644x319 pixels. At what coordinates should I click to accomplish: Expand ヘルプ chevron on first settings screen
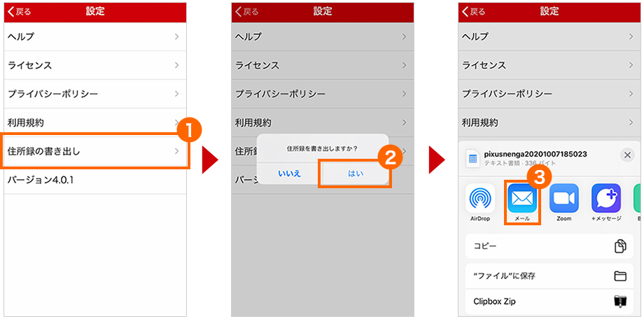(176, 36)
